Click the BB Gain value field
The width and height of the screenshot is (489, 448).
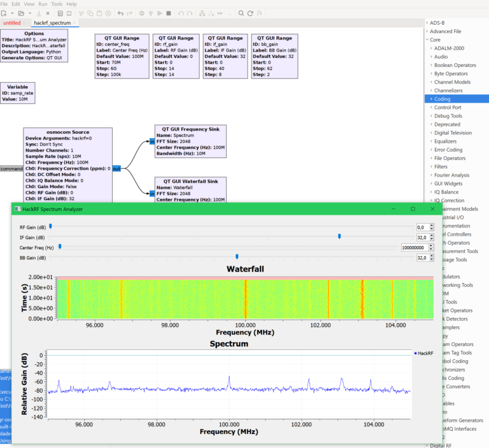coord(423,258)
